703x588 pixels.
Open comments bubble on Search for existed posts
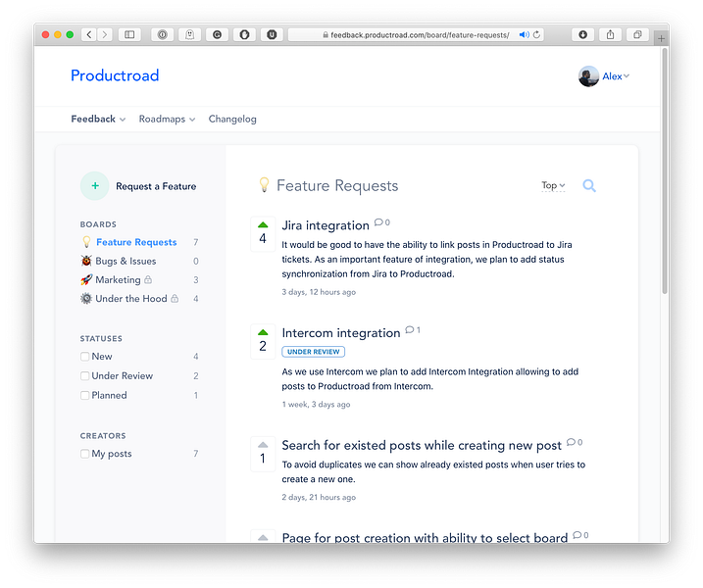(574, 442)
